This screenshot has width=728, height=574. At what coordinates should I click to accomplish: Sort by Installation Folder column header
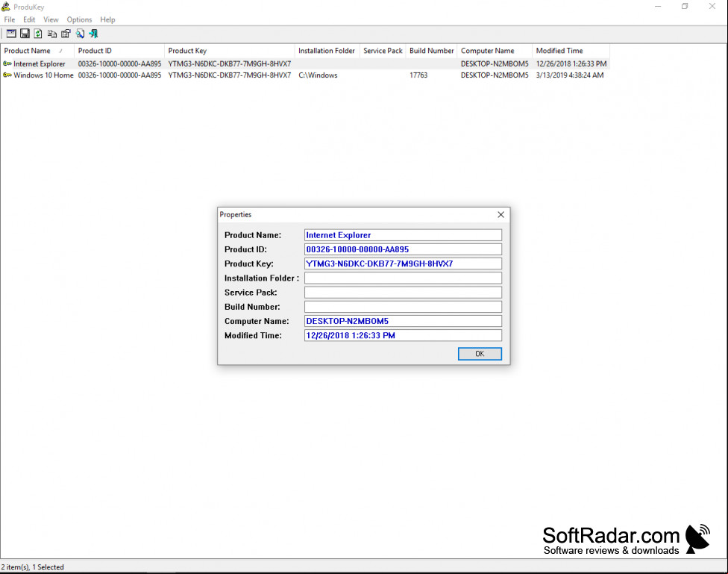pyautogui.click(x=327, y=51)
